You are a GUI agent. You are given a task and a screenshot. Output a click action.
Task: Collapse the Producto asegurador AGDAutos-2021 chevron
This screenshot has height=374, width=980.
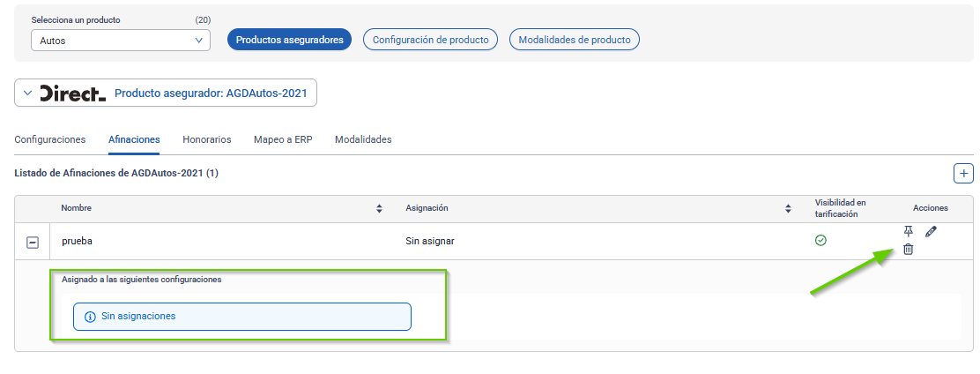pyautogui.click(x=26, y=93)
